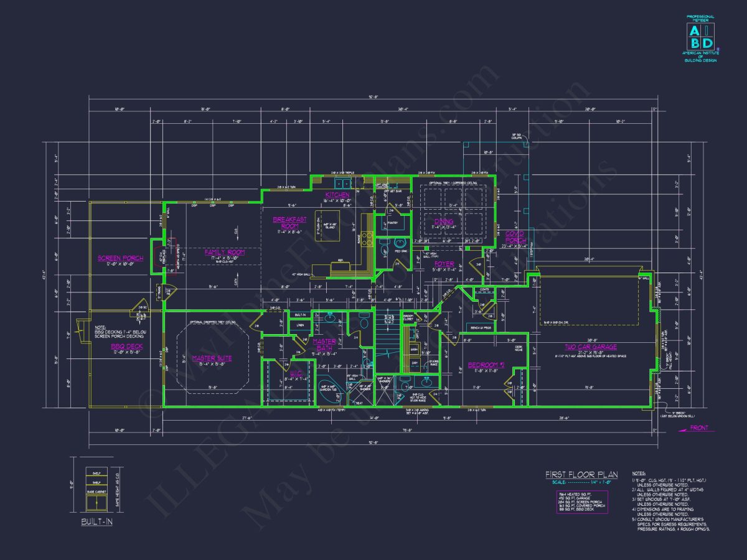Click the BEDROOM #2 label
This screenshot has width=747, height=560.
click(485, 365)
